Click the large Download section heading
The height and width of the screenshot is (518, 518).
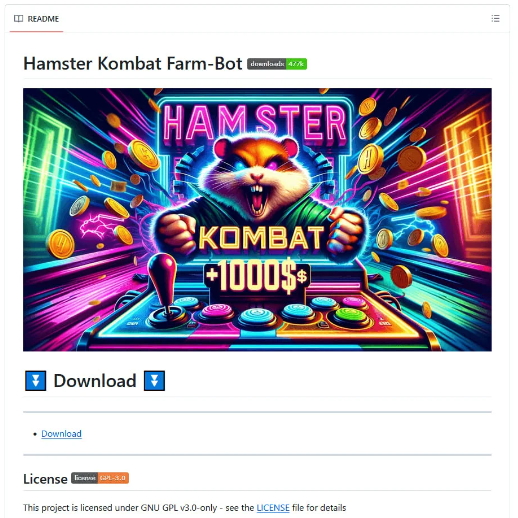(x=95, y=381)
